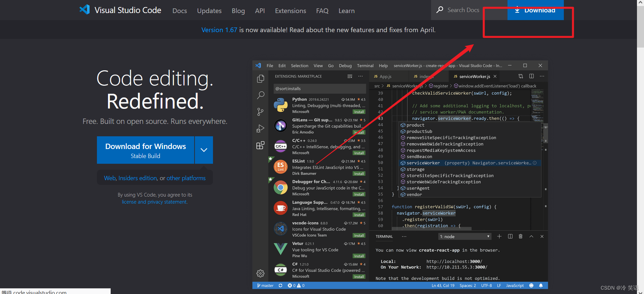Click the errors and warnings status counter
The image size is (644, 294).
coord(296,286)
